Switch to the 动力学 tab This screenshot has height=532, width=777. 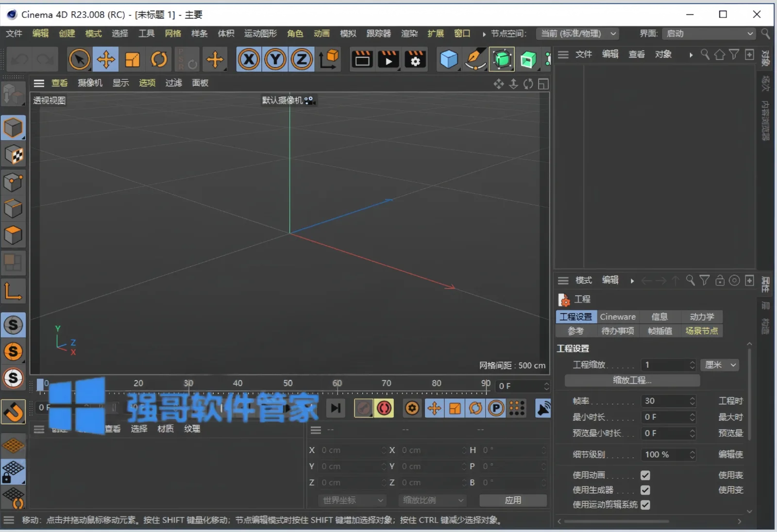click(x=702, y=317)
